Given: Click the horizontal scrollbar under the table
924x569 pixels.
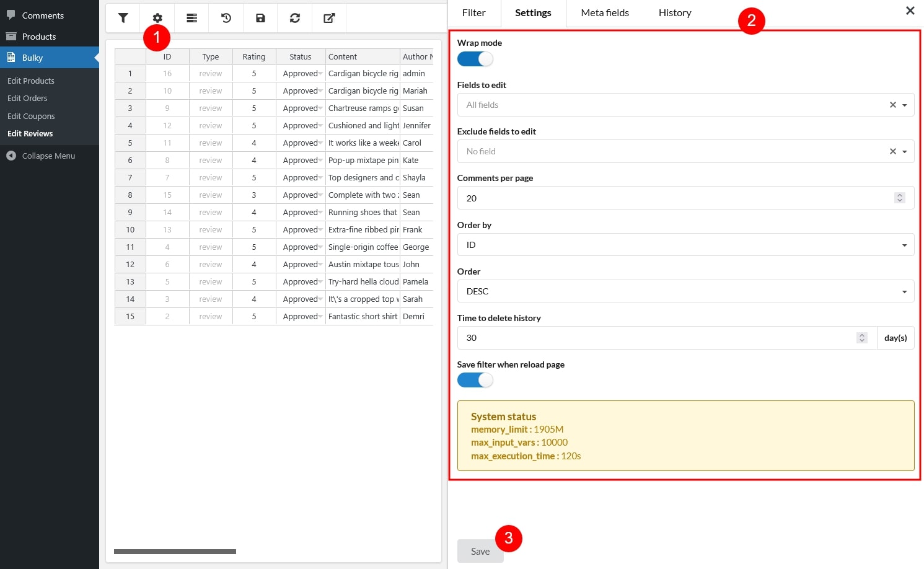Looking at the screenshot, I should (x=175, y=551).
